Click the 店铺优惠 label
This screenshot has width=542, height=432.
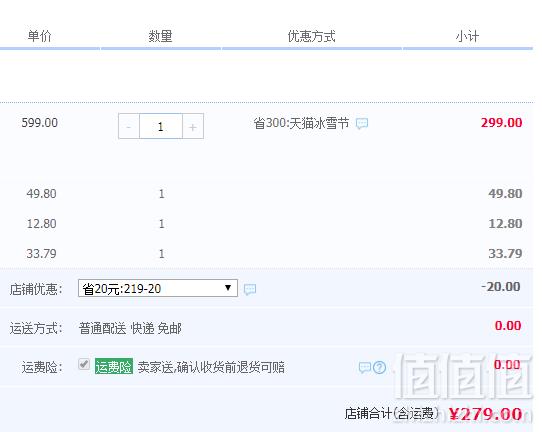(x=36, y=289)
